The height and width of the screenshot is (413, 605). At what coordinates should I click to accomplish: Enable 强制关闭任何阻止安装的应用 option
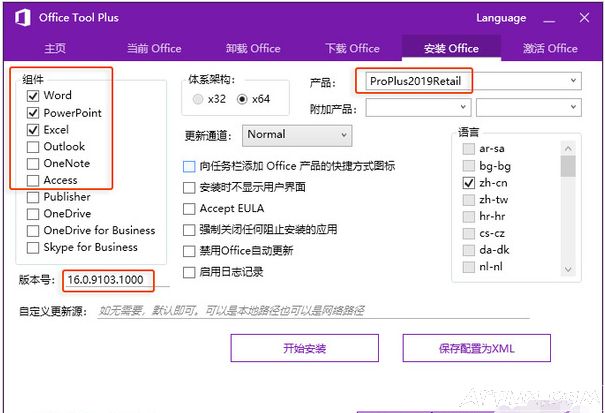[189, 230]
